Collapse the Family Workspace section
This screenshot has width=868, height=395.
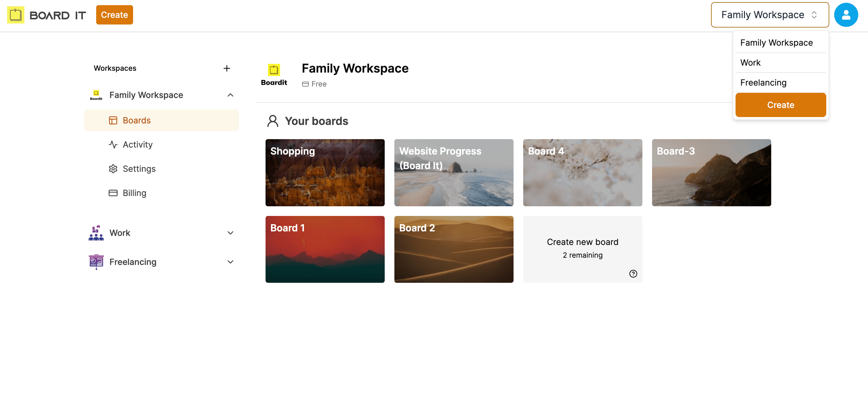click(x=230, y=95)
